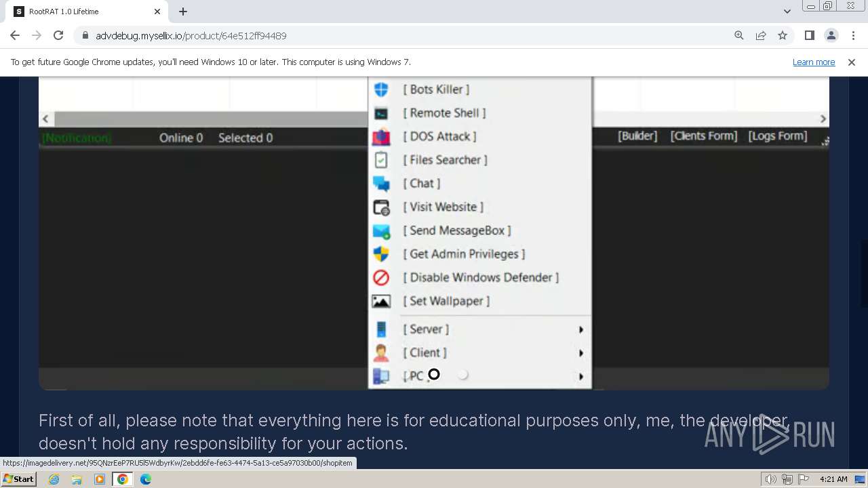Viewport: 868px width, 488px height.
Task: Click the volume icon in system tray
Action: click(771, 479)
